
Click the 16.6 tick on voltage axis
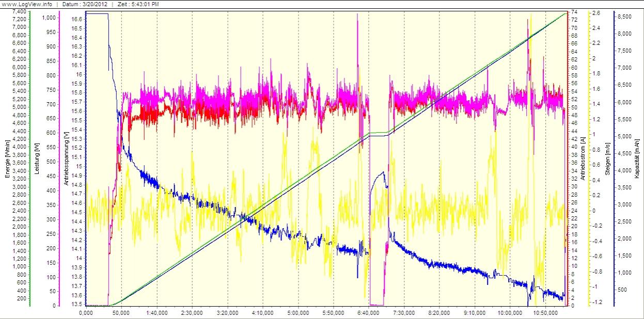(x=77, y=19)
